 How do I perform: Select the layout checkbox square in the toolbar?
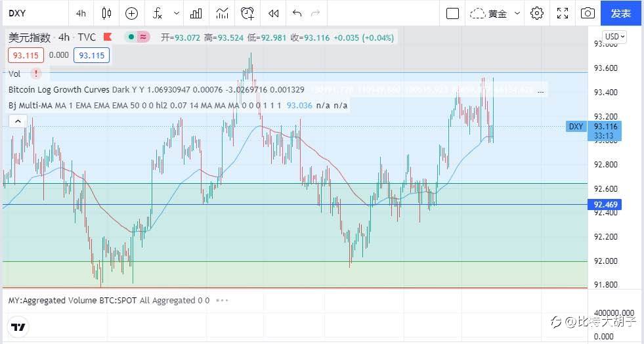(x=452, y=14)
